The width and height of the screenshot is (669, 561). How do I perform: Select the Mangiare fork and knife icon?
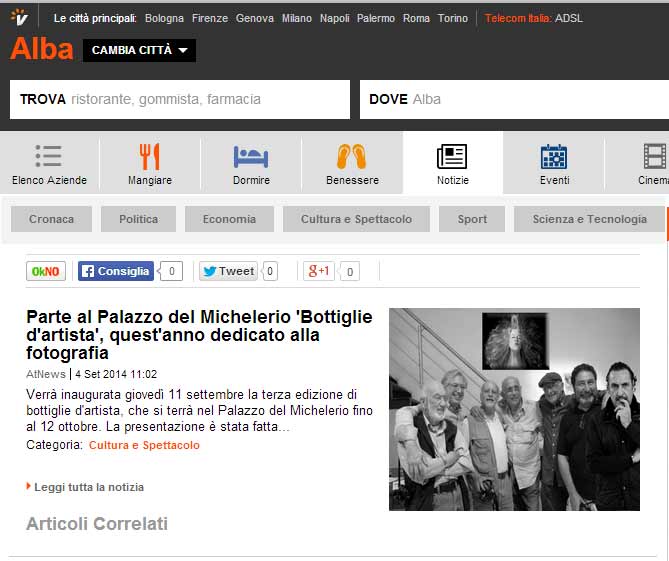(x=150, y=157)
